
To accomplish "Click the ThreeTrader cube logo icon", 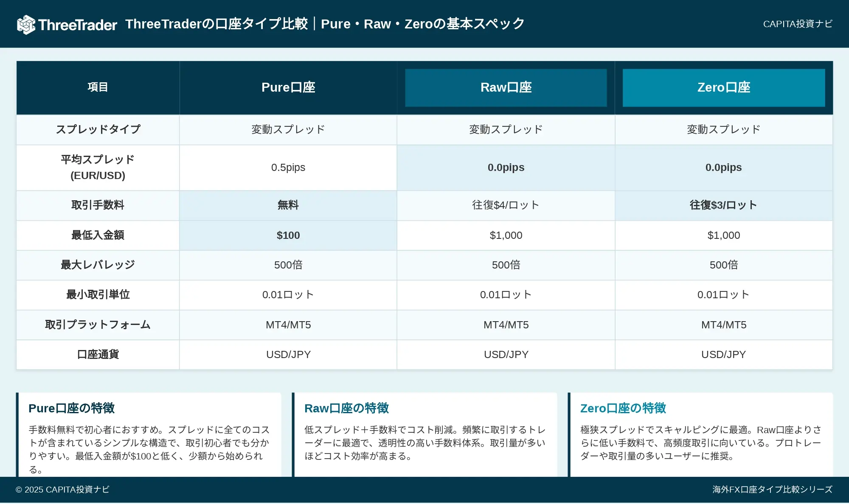I will pyautogui.click(x=26, y=25).
